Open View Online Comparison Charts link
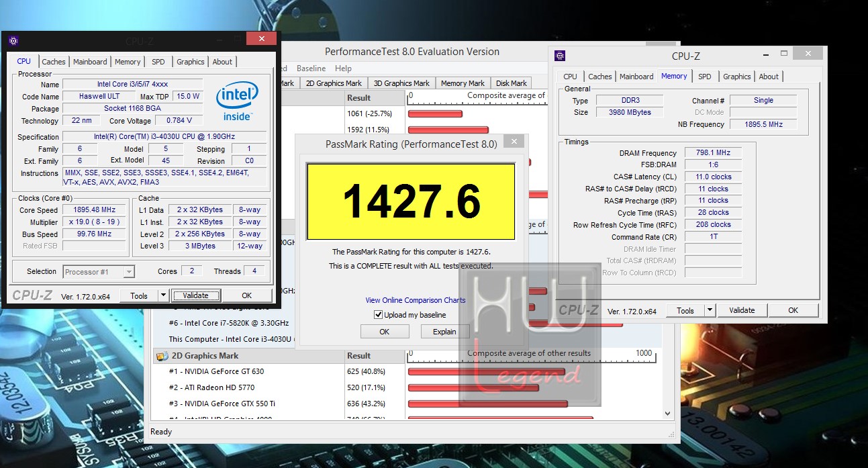The height and width of the screenshot is (468, 868). click(416, 300)
